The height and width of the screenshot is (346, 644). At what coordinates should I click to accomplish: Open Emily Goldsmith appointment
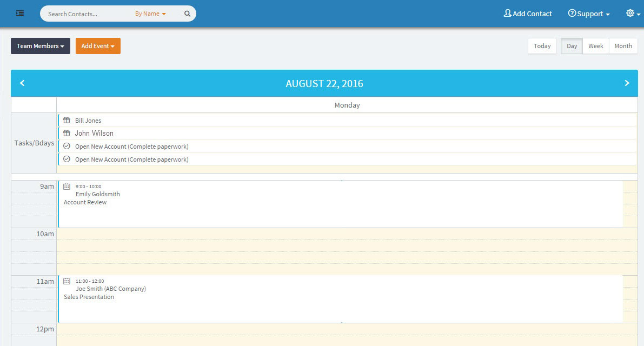[x=98, y=194]
